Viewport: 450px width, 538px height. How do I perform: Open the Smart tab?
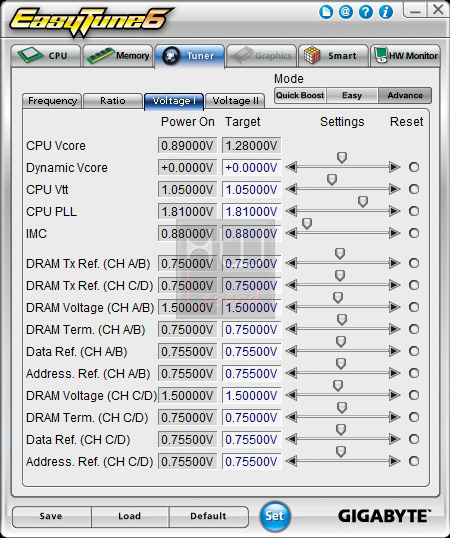tap(333, 56)
